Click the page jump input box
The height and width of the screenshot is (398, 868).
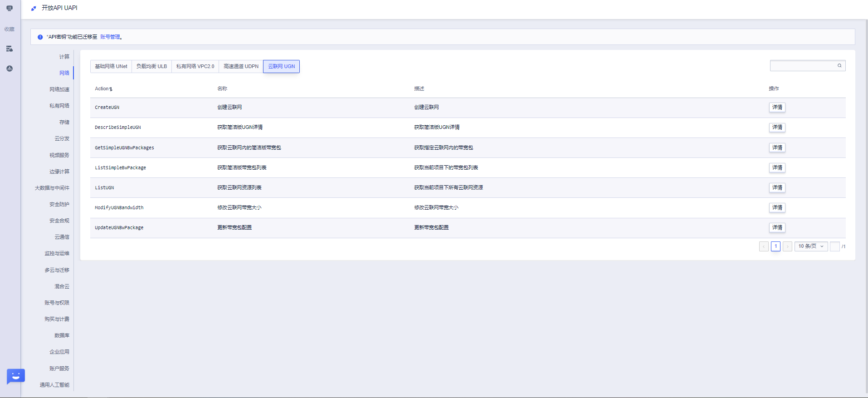pyautogui.click(x=834, y=246)
